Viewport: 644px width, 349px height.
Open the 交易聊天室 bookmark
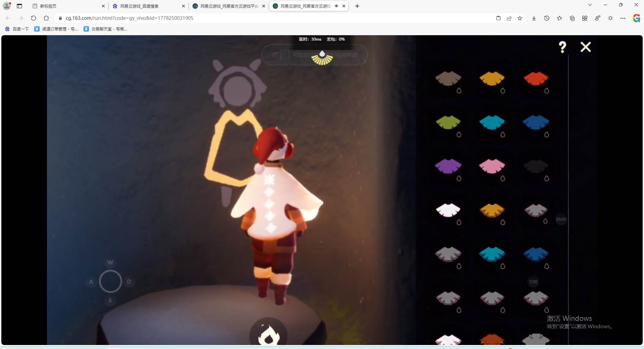point(105,29)
